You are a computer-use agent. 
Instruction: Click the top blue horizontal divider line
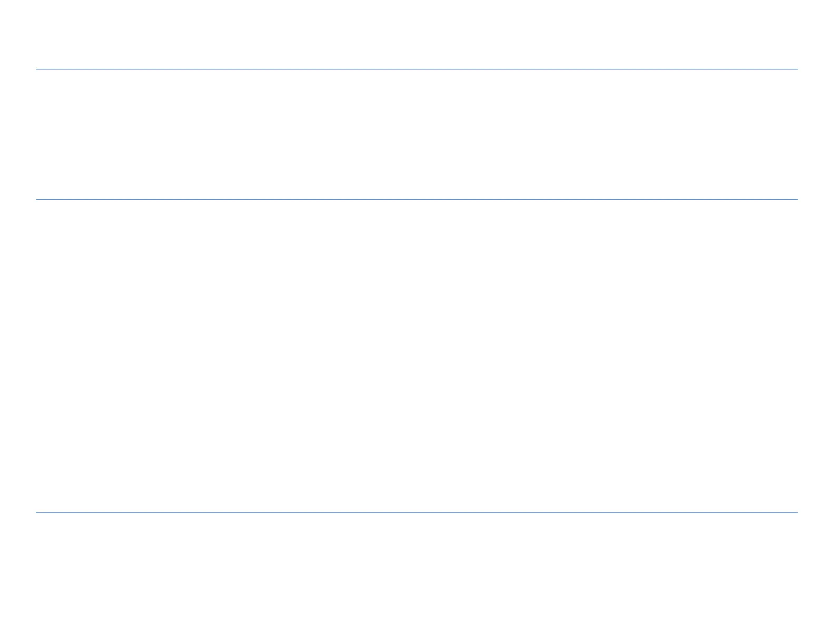[x=416, y=69]
